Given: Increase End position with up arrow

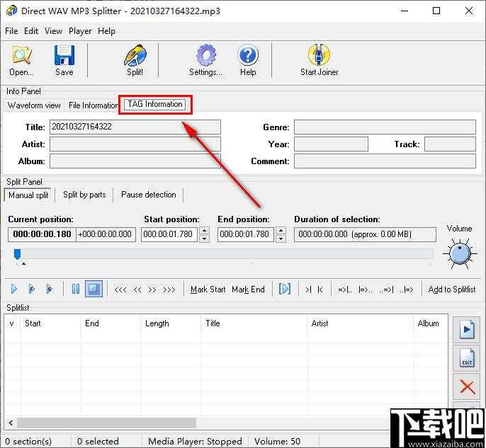Looking at the screenshot, I should (281, 231).
